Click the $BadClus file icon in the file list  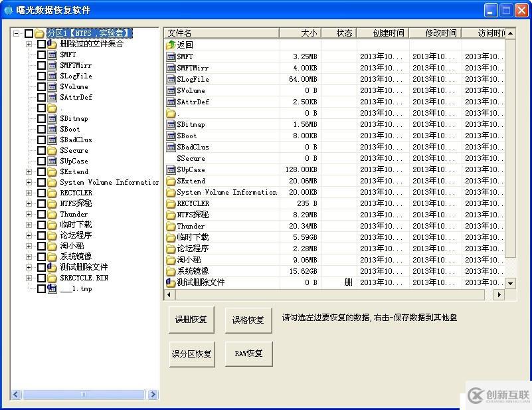[171, 147]
